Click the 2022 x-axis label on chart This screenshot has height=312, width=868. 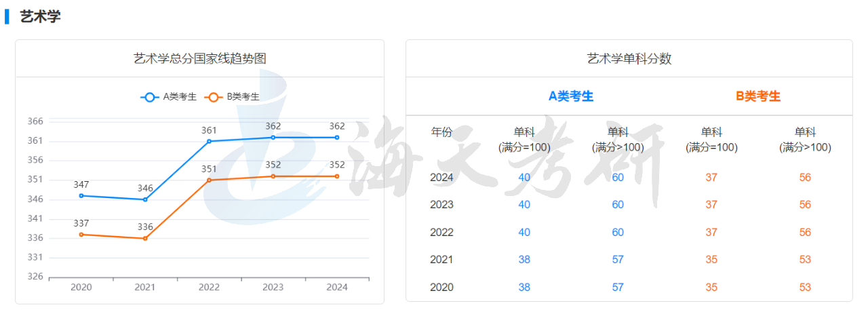pos(209,287)
